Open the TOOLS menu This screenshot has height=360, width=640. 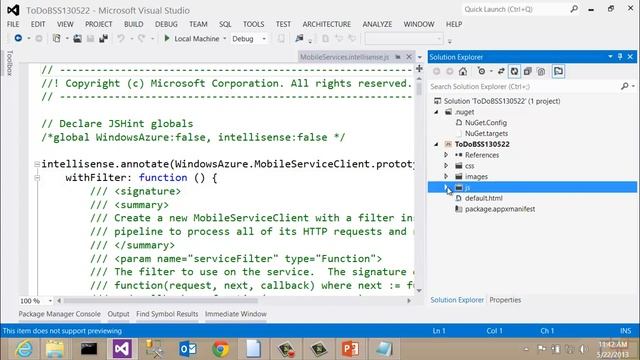pyautogui.click(x=253, y=24)
